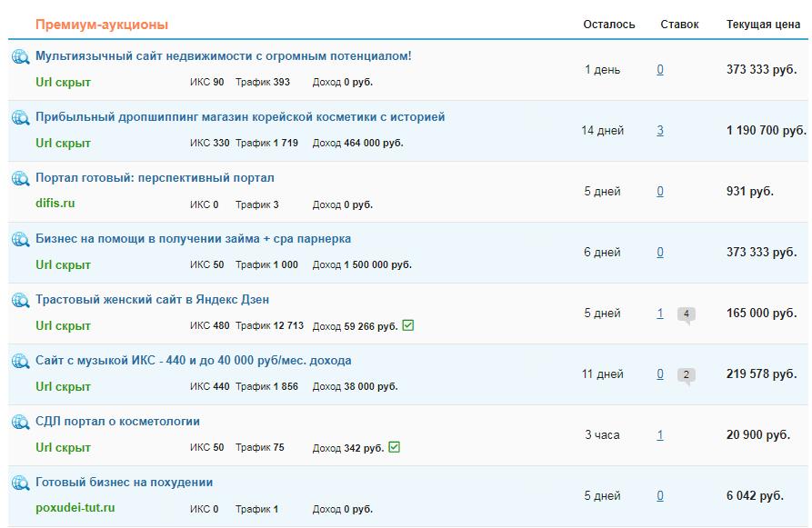Viewport: 812px width, 528px height.
Task: Click the globe icon beside 'Портал готовый' listing
Action: coord(21,178)
